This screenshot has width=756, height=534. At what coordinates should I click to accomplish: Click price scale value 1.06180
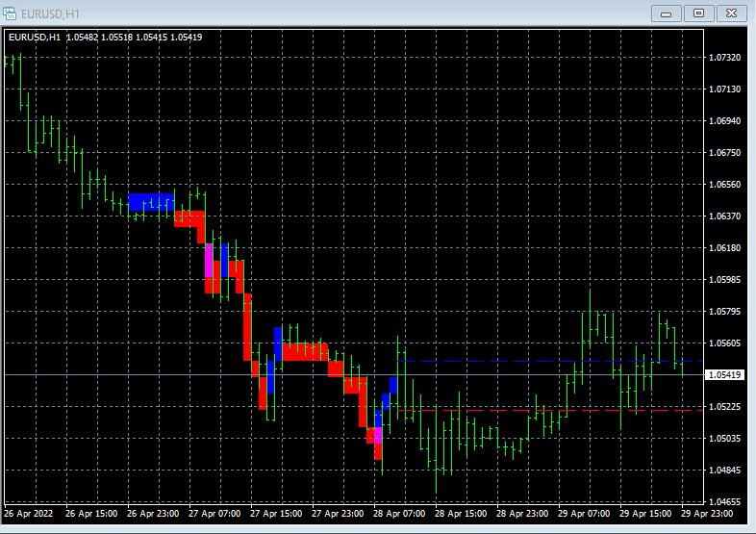(724, 248)
